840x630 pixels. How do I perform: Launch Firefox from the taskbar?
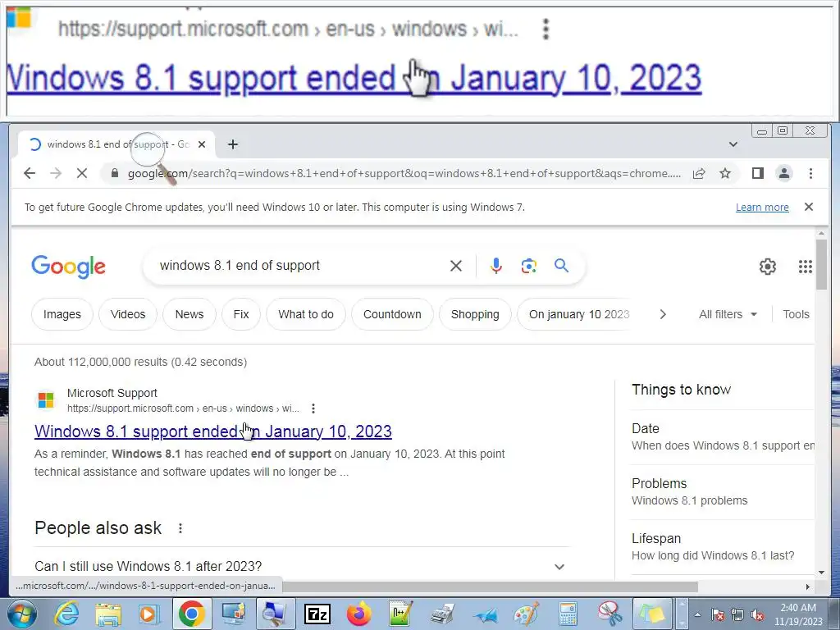pyautogui.click(x=359, y=614)
